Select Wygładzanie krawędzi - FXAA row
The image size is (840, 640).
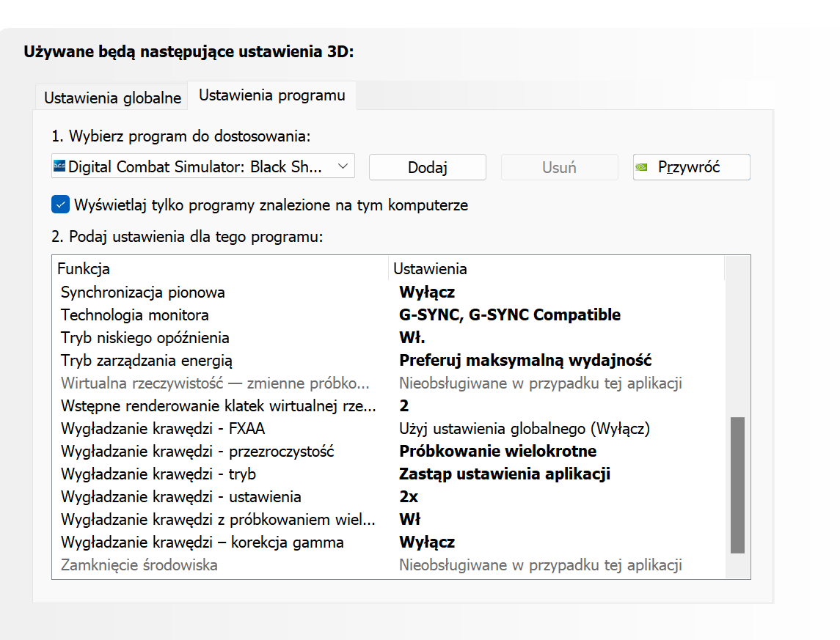pyautogui.click(x=389, y=429)
